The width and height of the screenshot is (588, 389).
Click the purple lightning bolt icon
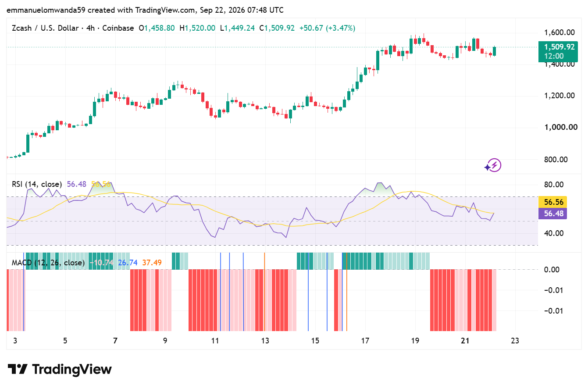click(493, 165)
